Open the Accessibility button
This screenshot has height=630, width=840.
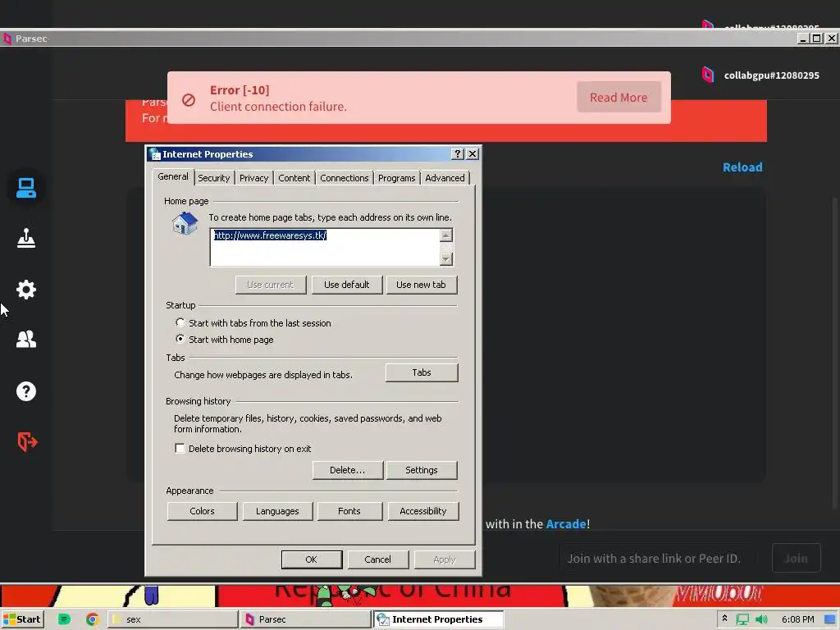pos(423,511)
